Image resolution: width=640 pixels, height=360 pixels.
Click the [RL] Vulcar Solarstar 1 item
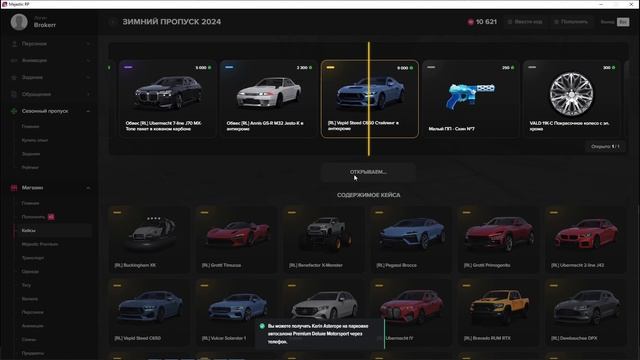(x=237, y=313)
